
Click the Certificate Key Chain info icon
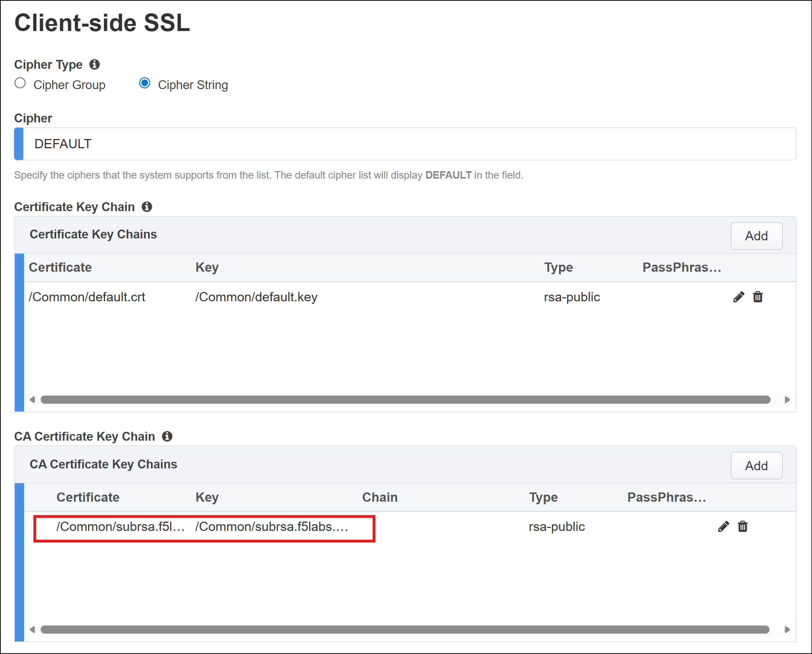[x=146, y=206]
